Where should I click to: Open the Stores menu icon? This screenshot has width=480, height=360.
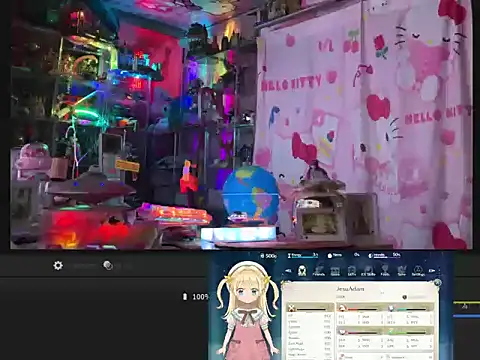click(335, 271)
